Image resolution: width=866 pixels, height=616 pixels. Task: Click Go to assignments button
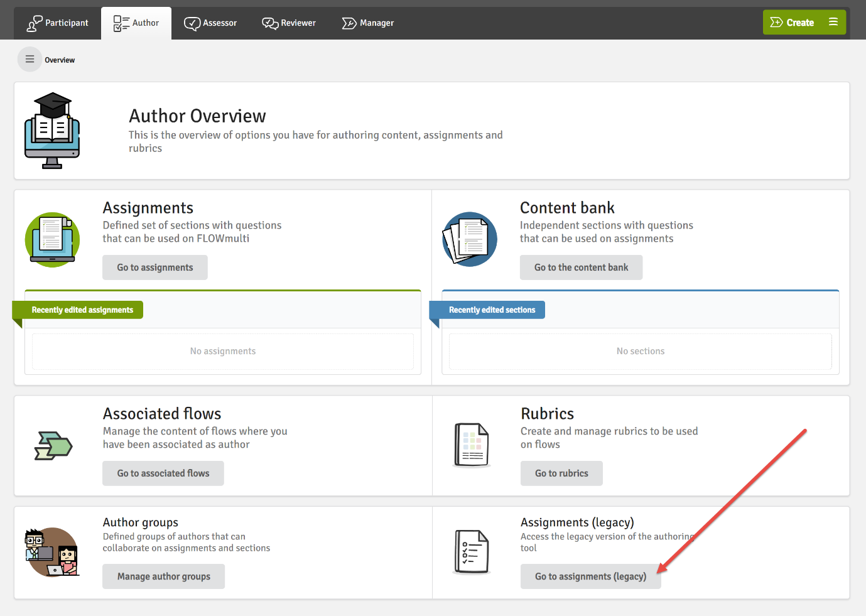155,267
